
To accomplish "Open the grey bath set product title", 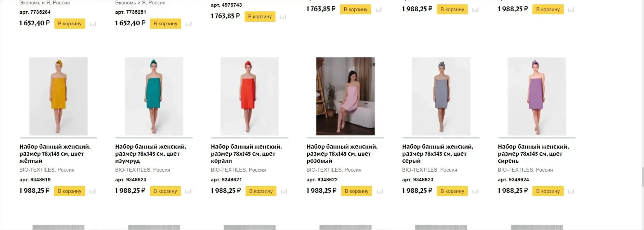I will 437,154.
